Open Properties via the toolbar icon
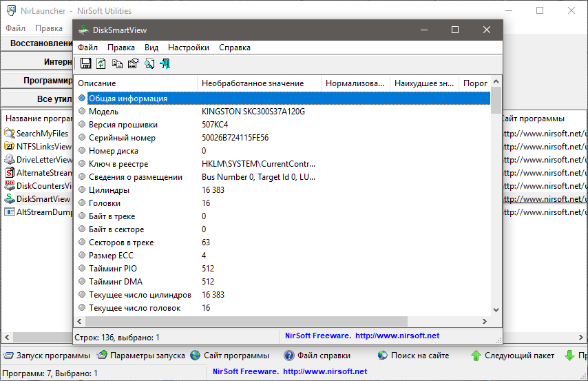The height and width of the screenshot is (381, 588). [133, 64]
